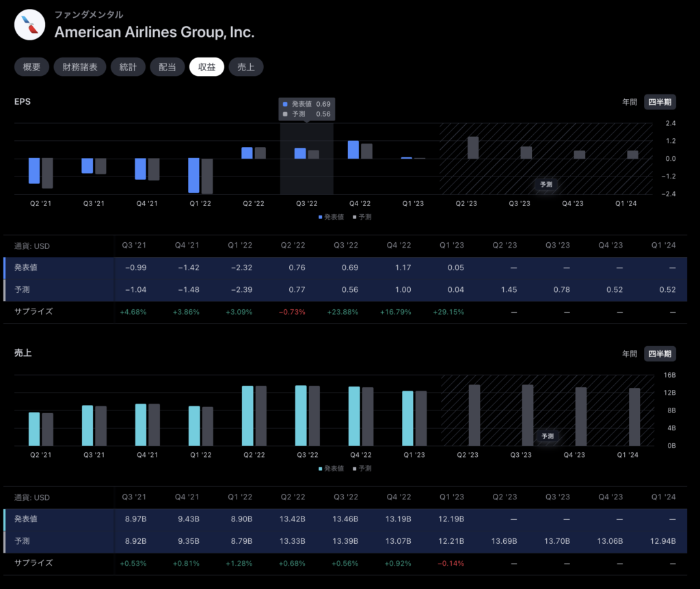This screenshot has width=700, height=589.
Task: Click the Q1 '24 revenue forecast bar
Action: pos(634,417)
